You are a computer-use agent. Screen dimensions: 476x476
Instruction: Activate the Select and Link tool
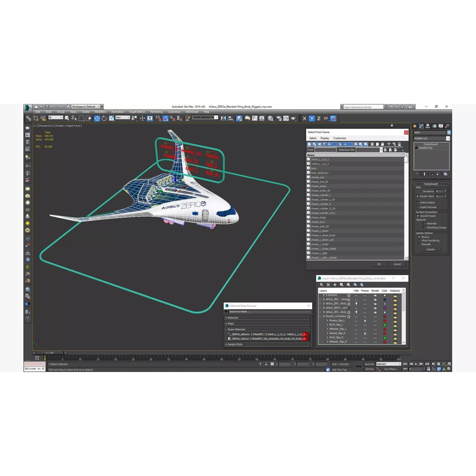point(28,119)
